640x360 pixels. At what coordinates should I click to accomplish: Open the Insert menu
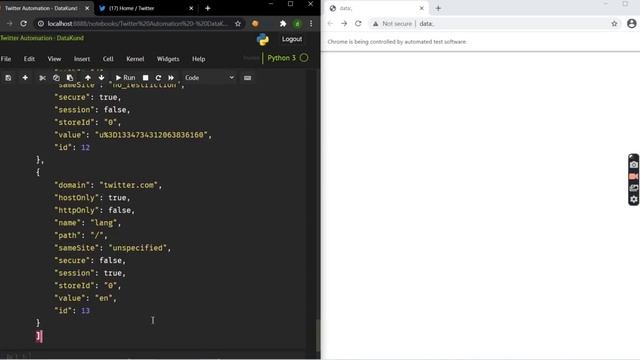tap(82, 59)
